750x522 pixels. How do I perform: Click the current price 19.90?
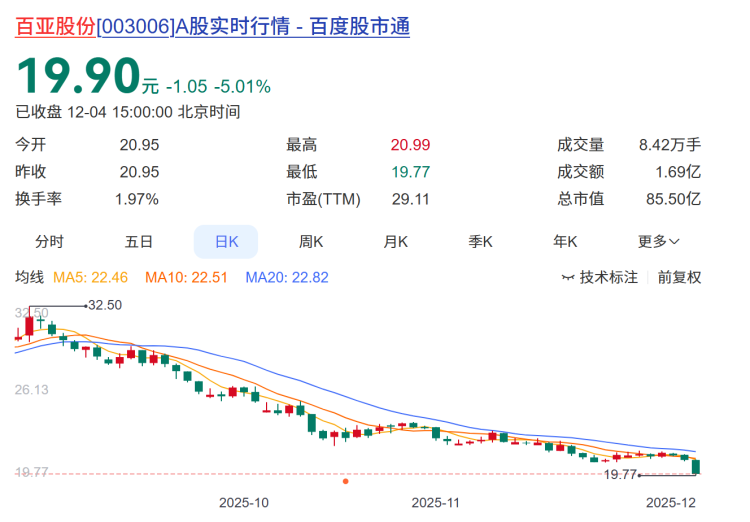[x=78, y=76]
